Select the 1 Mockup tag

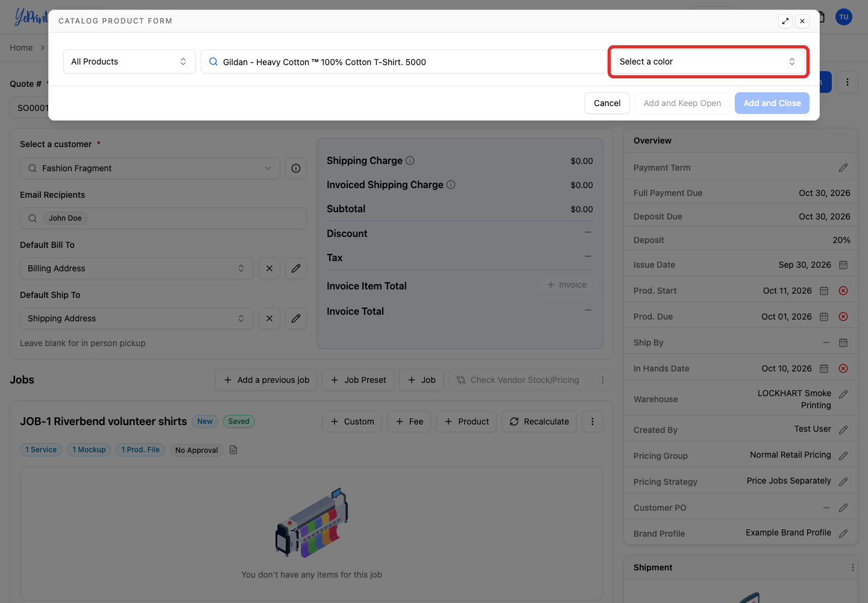89,450
